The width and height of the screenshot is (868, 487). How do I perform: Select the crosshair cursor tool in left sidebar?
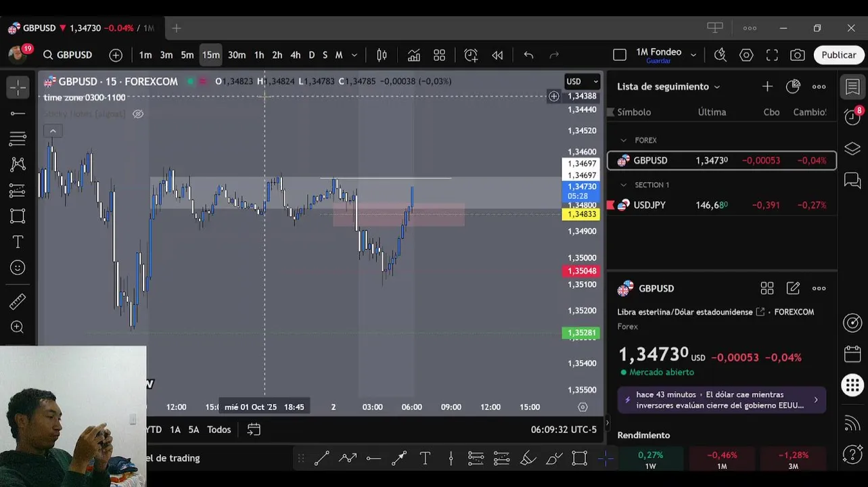tap(18, 87)
